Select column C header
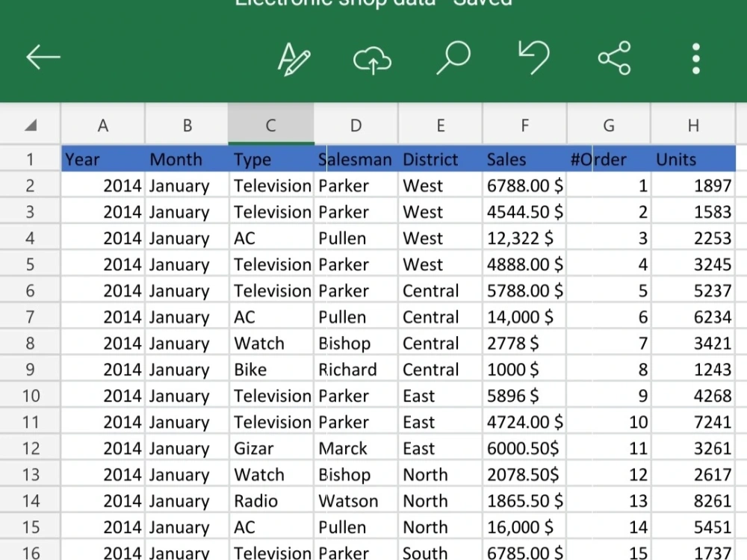The height and width of the screenshot is (560, 747). (x=271, y=125)
